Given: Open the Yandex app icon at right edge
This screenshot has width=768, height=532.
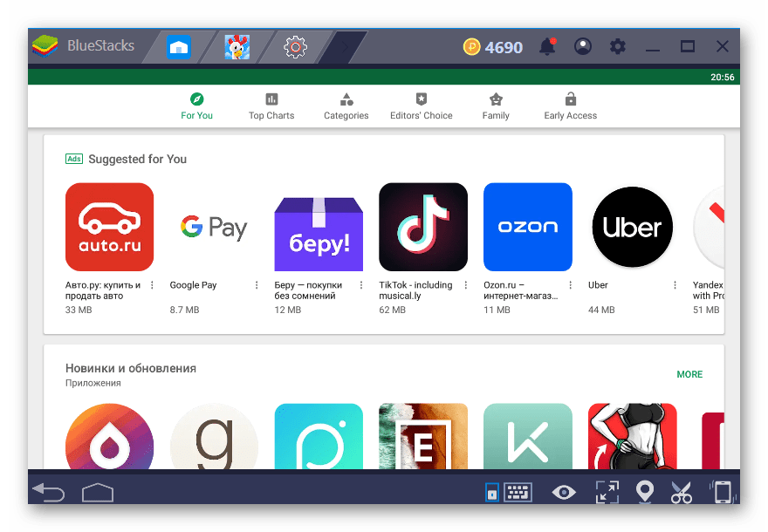Looking at the screenshot, I should pos(709,227).
